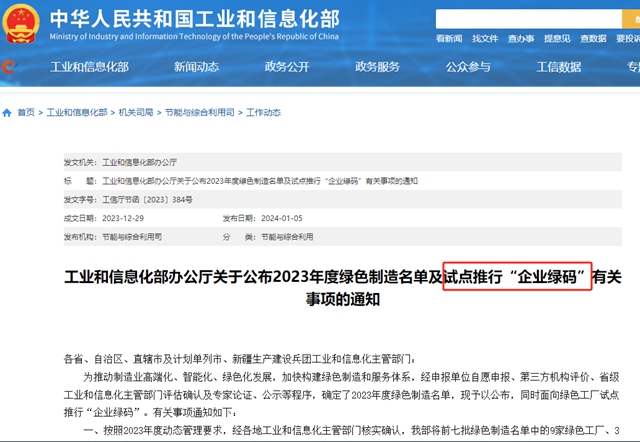Click the title row in metadata table
Image resolution: width=640 pixels, height=442 pixels.
(x=342, y=181)
